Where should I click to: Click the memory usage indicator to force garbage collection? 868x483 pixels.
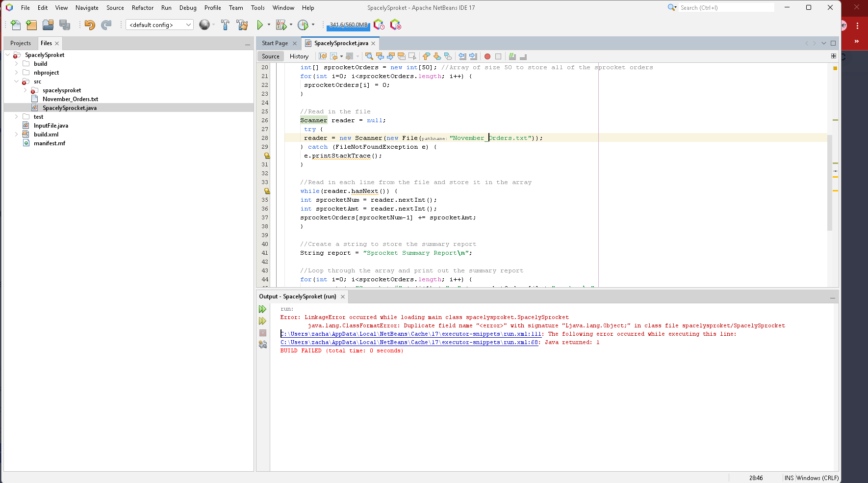pyautogui.click(x=348, y=25)
